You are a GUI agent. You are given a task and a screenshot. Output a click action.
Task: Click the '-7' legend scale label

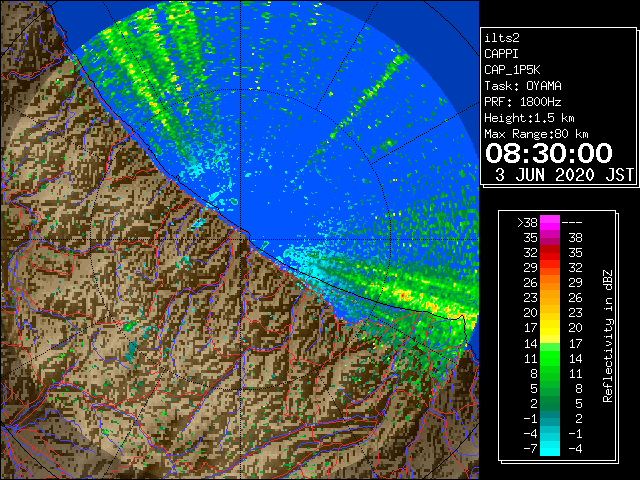pos(530,449)
